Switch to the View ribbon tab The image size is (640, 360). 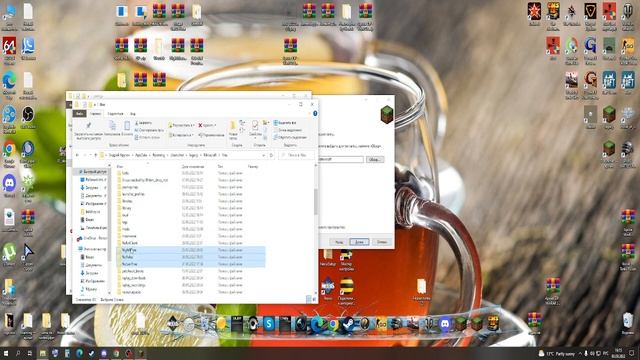tap(133, 113)
